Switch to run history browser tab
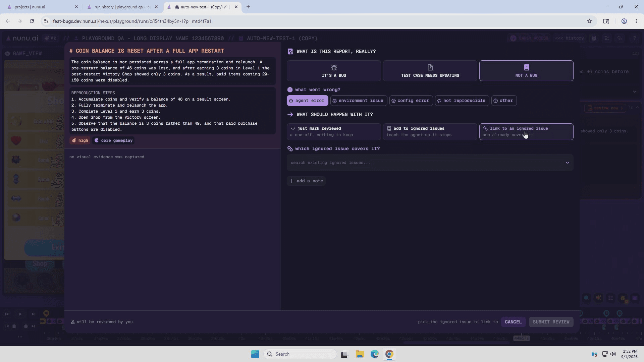This screenshot has height=362, width=644. (x=122, y=7)
